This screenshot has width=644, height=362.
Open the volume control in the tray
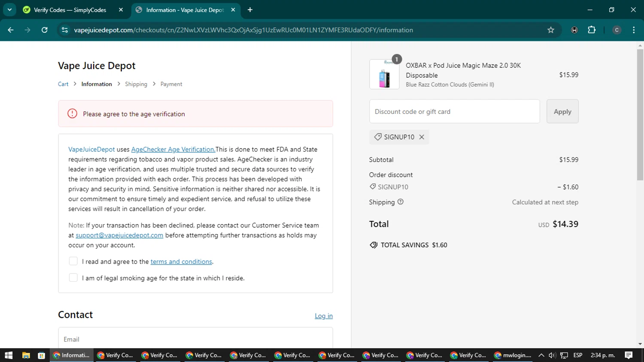[x=552, y=355]
